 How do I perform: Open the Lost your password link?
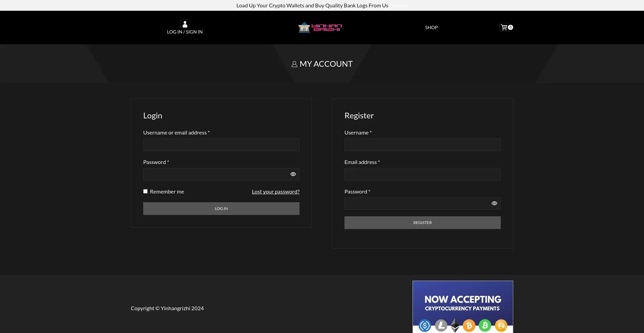coord(276,191)
